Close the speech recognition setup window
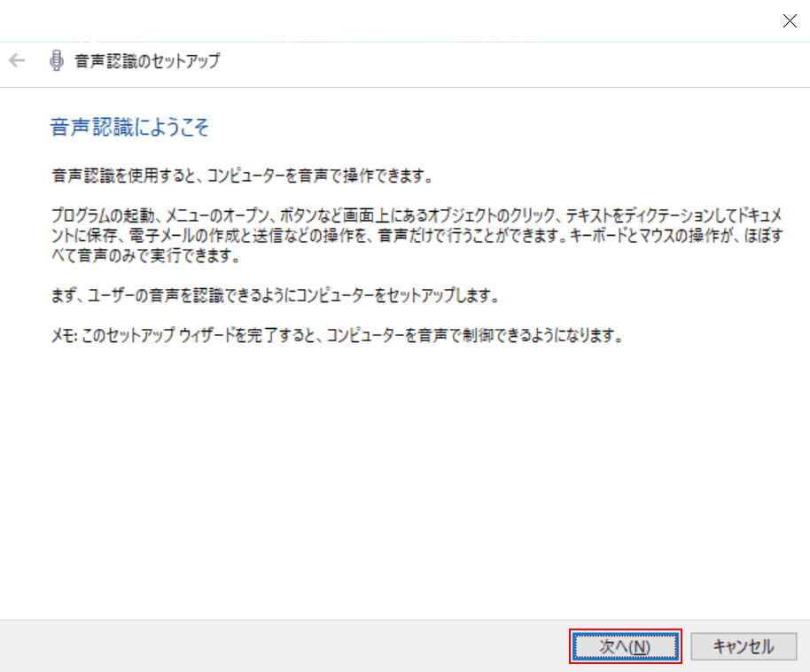The width and height of the screenshot is (810, 672). click(790, 20)
